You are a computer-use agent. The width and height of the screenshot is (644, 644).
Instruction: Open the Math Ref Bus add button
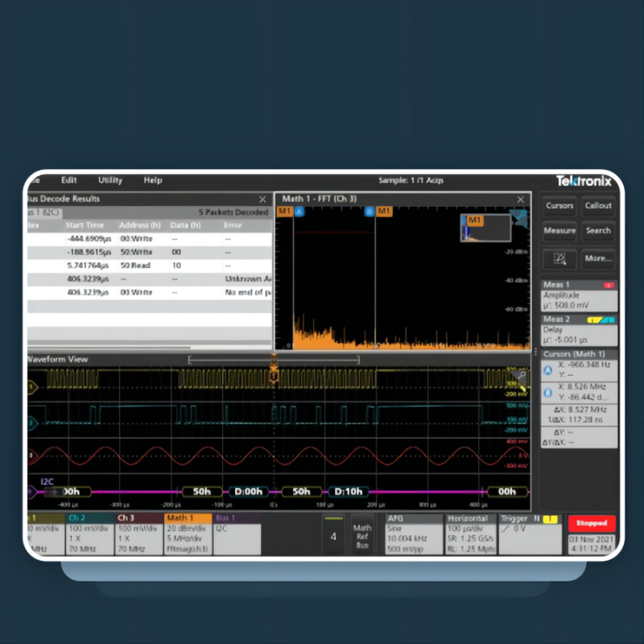tap(361, 535)
